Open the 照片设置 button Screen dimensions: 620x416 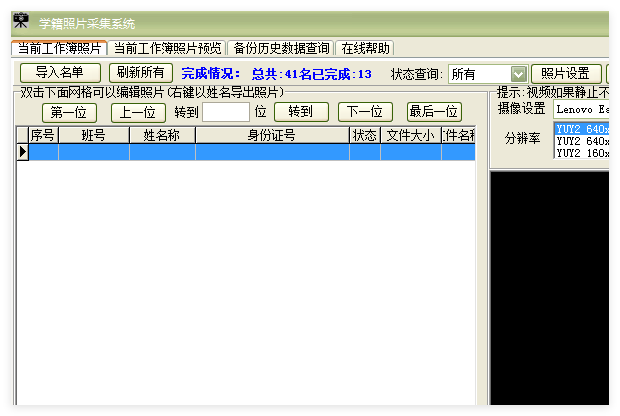click(565, 73)
